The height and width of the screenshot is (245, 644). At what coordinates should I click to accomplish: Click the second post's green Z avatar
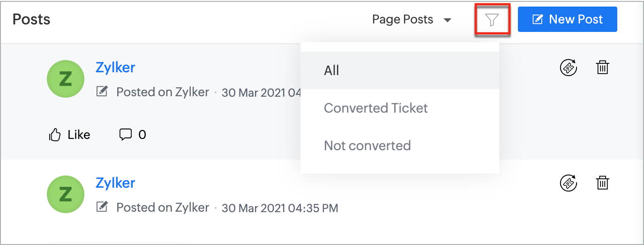pos(66,194)
